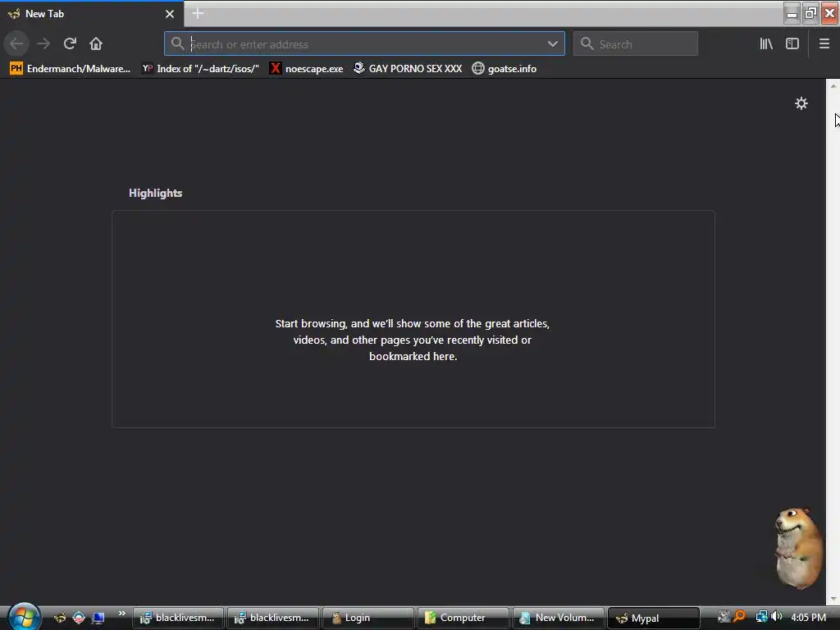The width and height of the screenshot is (840, 630).
Task: Click the search box magnifier icon
Action: coord(587,44)
